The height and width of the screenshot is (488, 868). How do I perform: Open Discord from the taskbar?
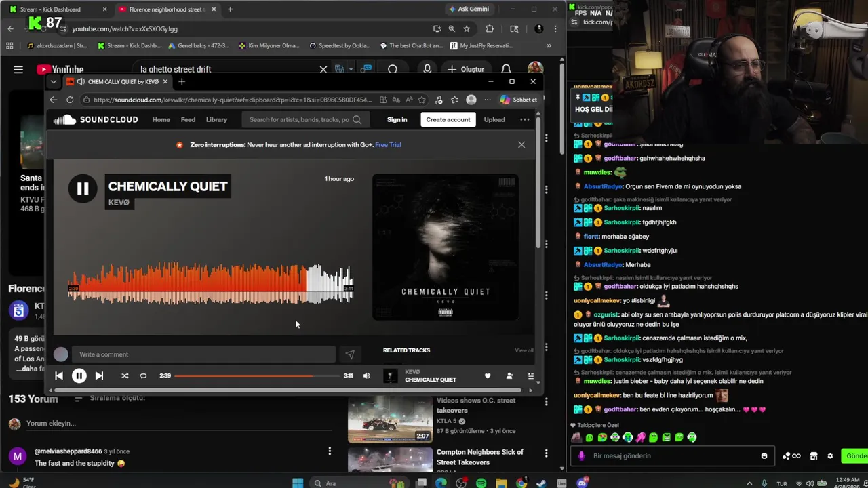click(x=582, y=483)
